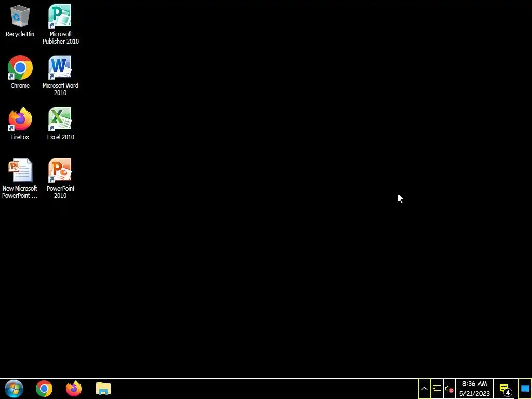
Task: Click the muted volume tray icon
Action: click(x=449, y=389)
